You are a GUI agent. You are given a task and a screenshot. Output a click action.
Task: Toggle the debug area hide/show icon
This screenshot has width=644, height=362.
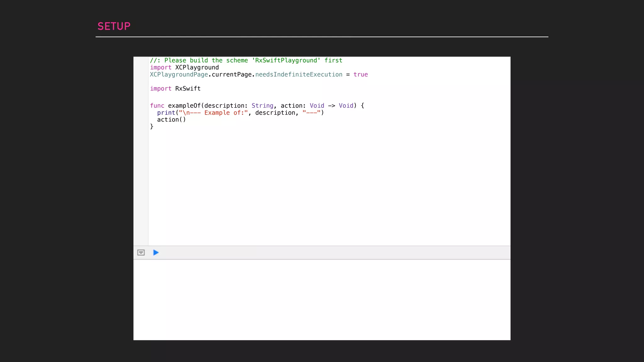tap(141, 253)
